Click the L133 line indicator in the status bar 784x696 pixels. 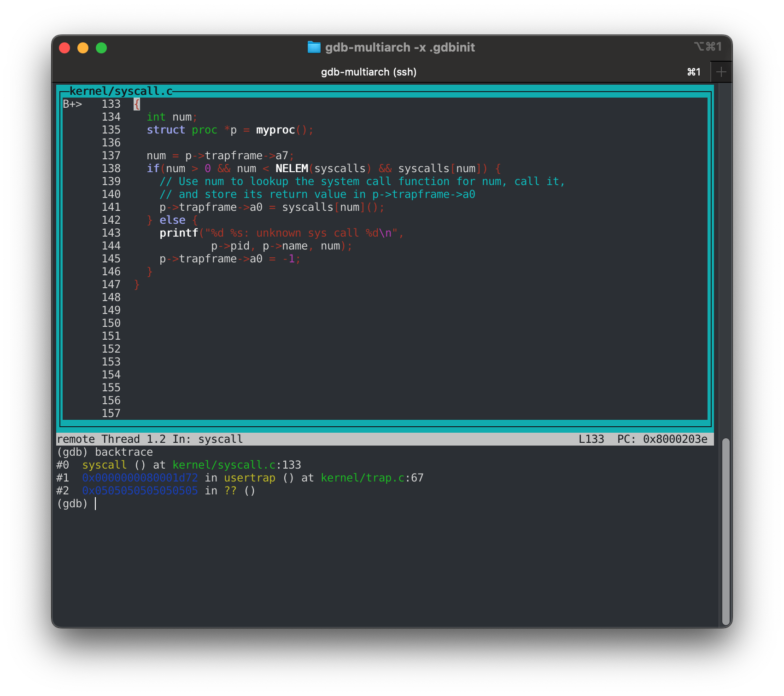[x=592, y=439]
